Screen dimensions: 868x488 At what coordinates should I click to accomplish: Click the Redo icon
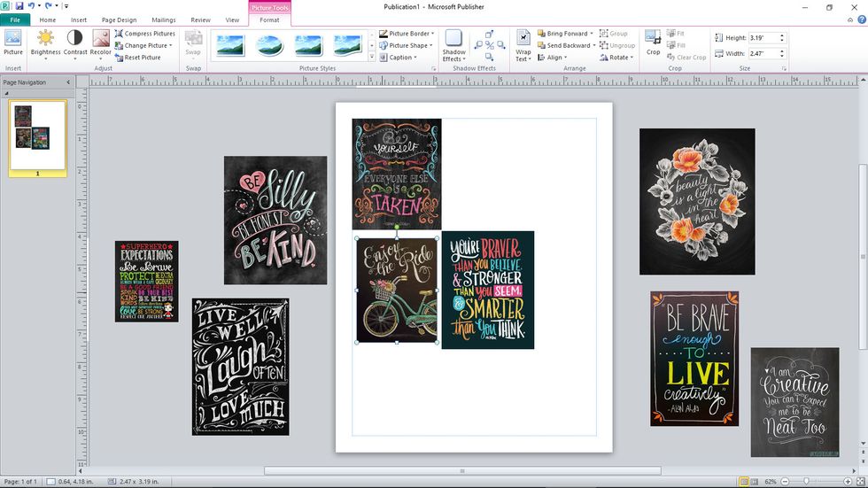coord(49,6)
